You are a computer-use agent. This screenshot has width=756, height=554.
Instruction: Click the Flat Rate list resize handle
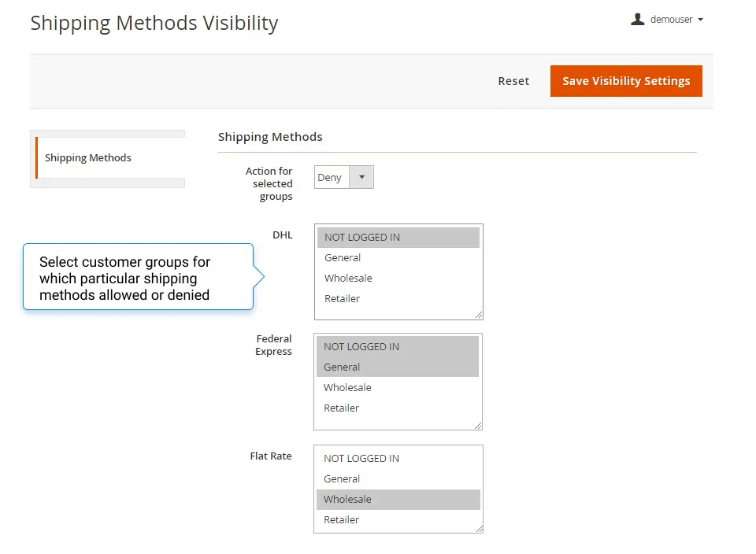pos(480,529)
